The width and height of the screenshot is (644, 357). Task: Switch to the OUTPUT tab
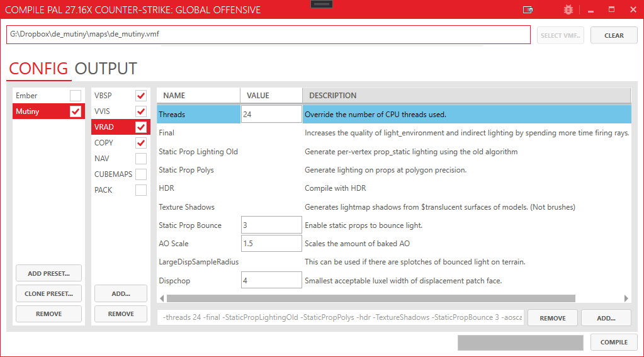[x=106, y=69]
